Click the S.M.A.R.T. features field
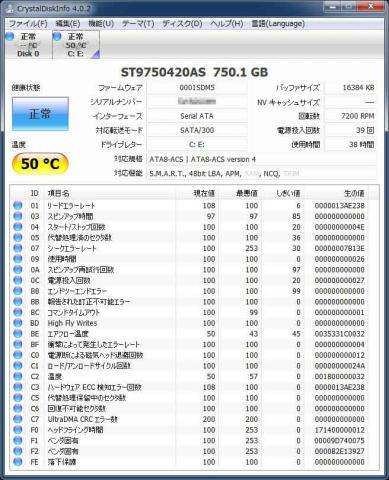The width and height of the screenshot is (389, 480). tap(261, 173)
